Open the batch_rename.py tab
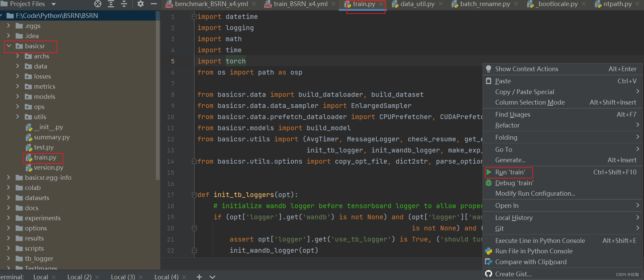 coord(485,4)
